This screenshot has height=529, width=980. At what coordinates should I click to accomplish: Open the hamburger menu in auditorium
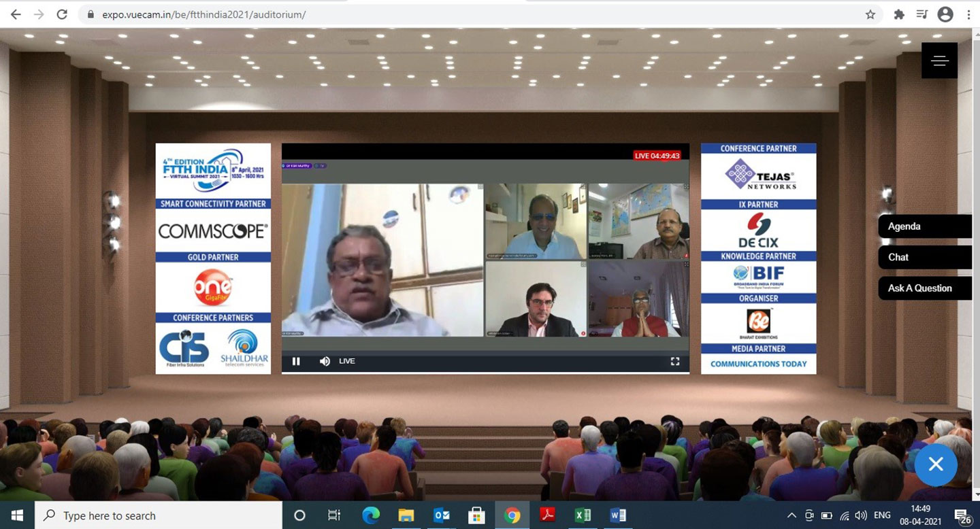coord(940,61)
